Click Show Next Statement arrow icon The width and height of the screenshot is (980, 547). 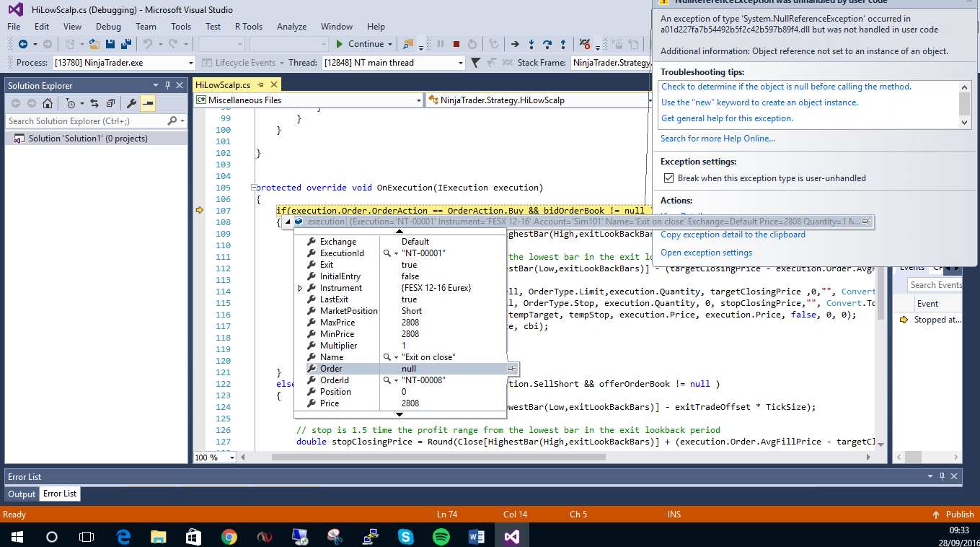(x=515, y=44)
